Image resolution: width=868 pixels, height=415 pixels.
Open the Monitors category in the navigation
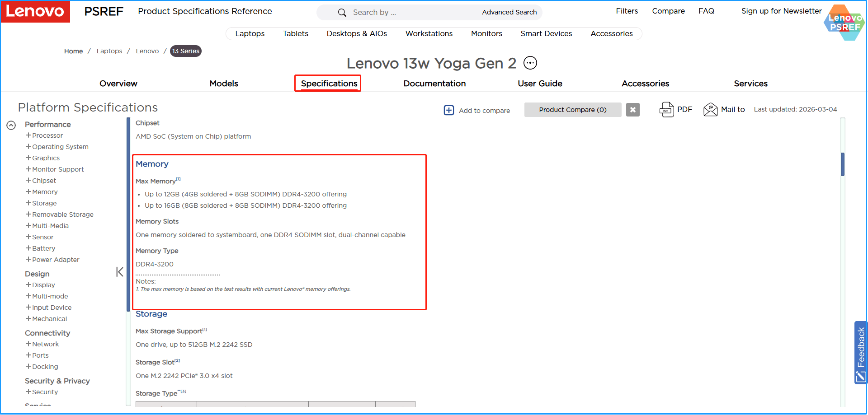pyautogui.click(x=486, y=33)
